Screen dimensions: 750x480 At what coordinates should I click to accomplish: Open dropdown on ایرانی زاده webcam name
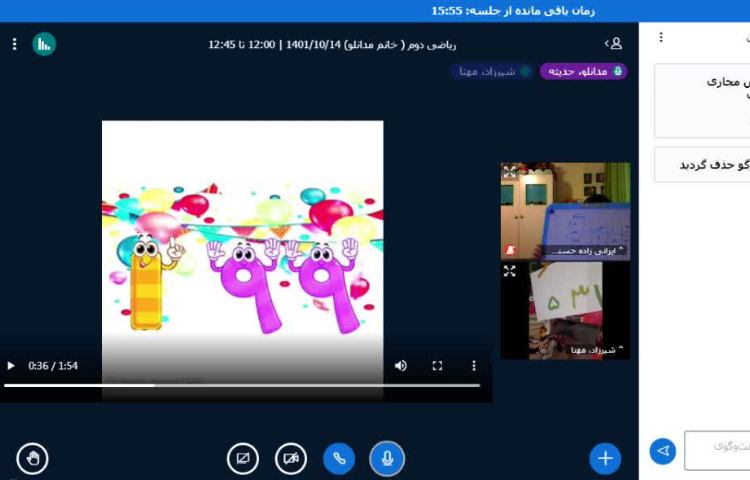(x=587, y=251)
